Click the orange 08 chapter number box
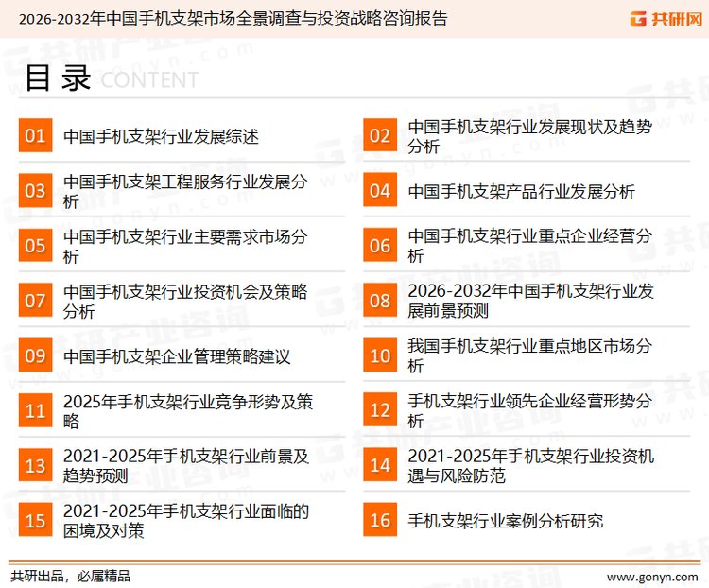 pyautogui.click(x=380, y=301)
